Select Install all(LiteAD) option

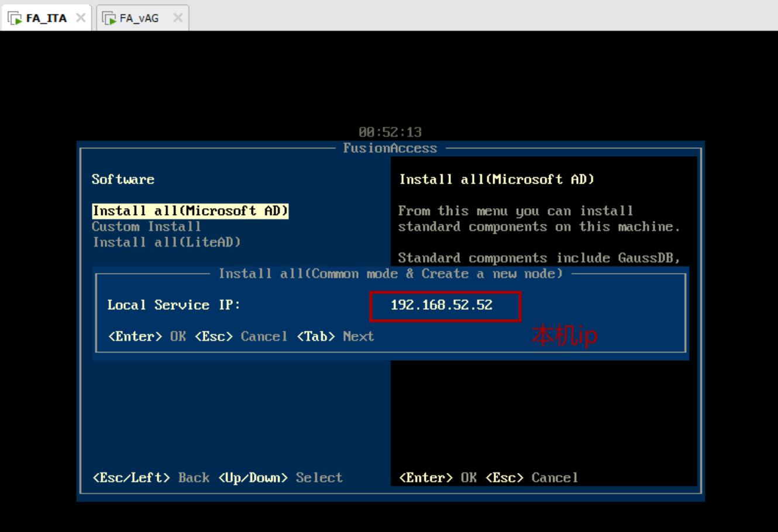click(x=167, y=242)
